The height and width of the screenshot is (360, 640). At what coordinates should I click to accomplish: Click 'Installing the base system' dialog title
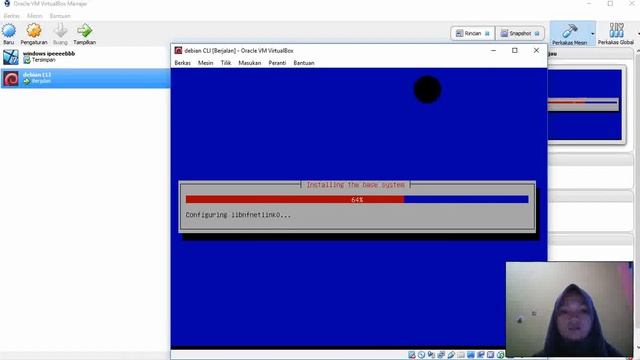click(356, 185)
